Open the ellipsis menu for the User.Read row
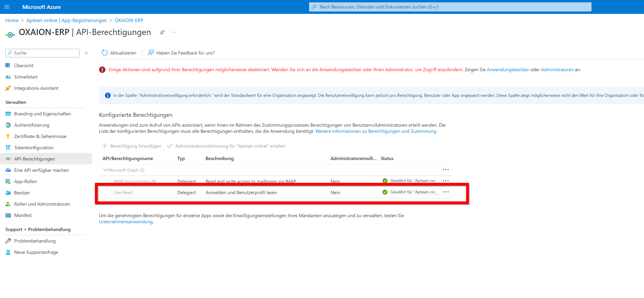Image resolution: width=644 pixels, height=298 pixels. 446,192
